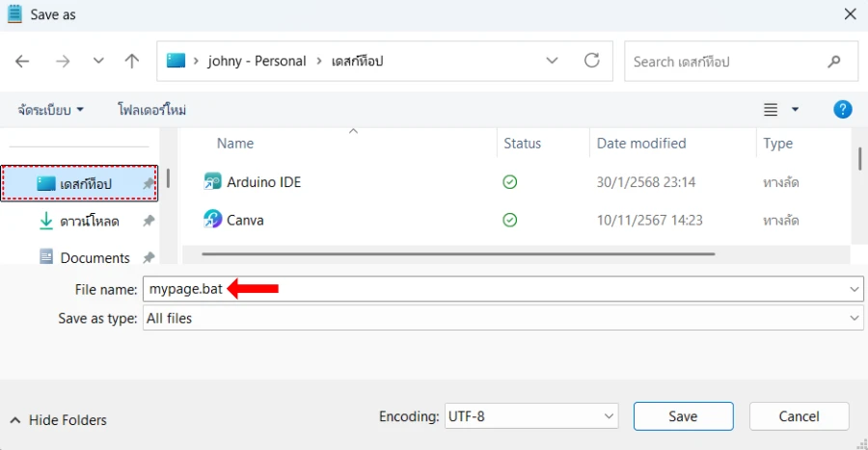
Task: Select Documents in the navigation pane
Action: 95,257
